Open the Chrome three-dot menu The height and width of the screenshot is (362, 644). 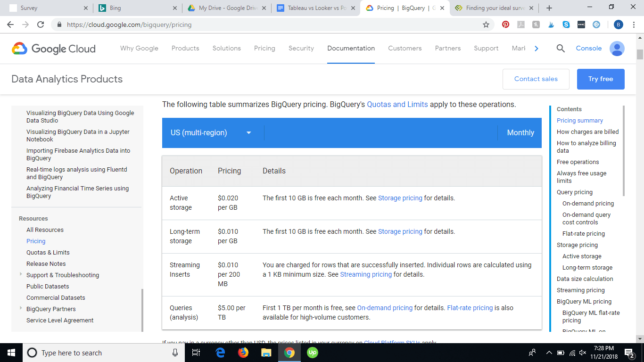click(x=634, y=25)
